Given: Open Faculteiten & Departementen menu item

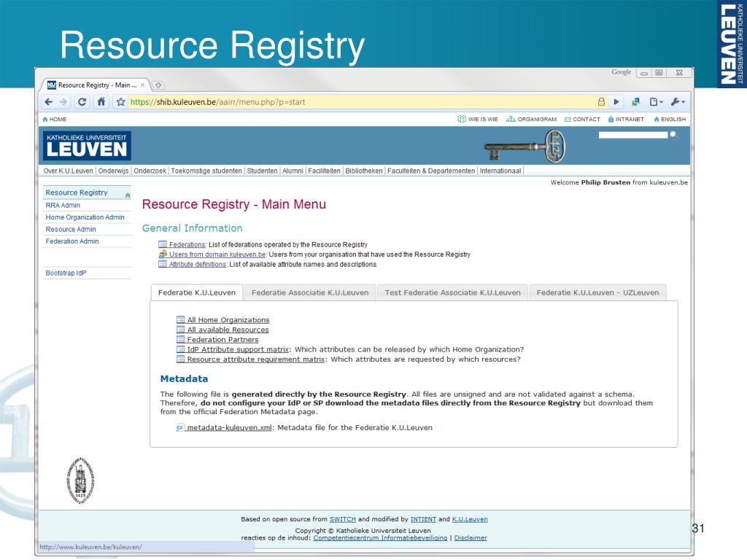Looking at the screenshot, I should pyautogui.click(x=431, y=171).
